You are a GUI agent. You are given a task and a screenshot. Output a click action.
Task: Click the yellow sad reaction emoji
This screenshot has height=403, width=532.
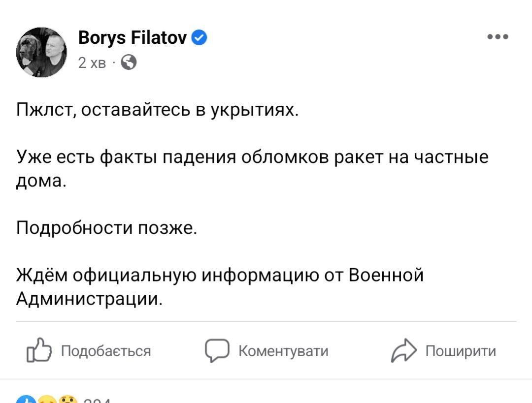click(x=46, y=400)
